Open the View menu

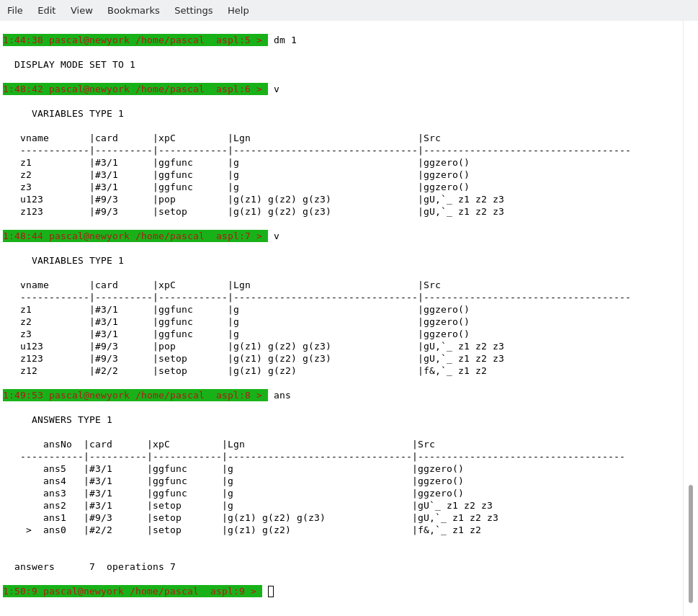(x=81, y=10)
